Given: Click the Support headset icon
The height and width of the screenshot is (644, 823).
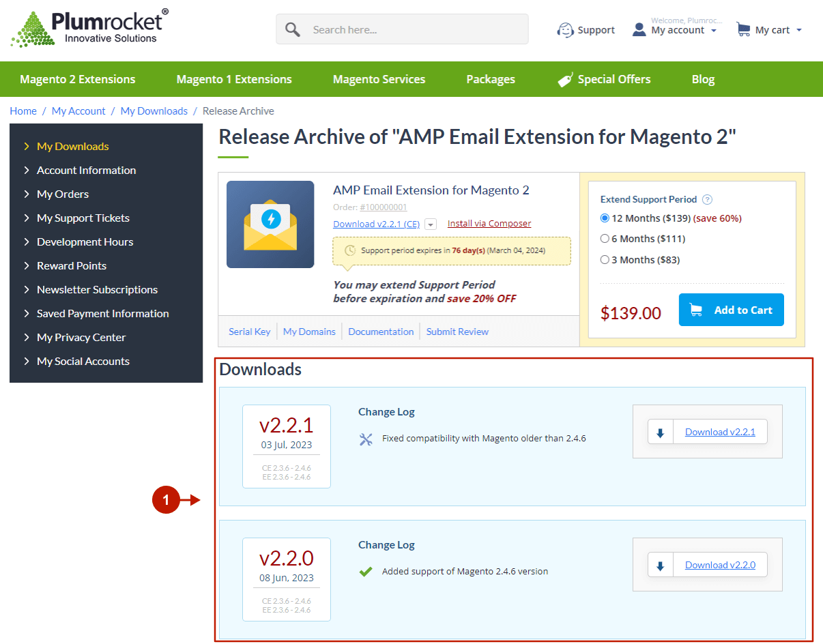Looking at the screenshot, I should [x=565, y=30].
